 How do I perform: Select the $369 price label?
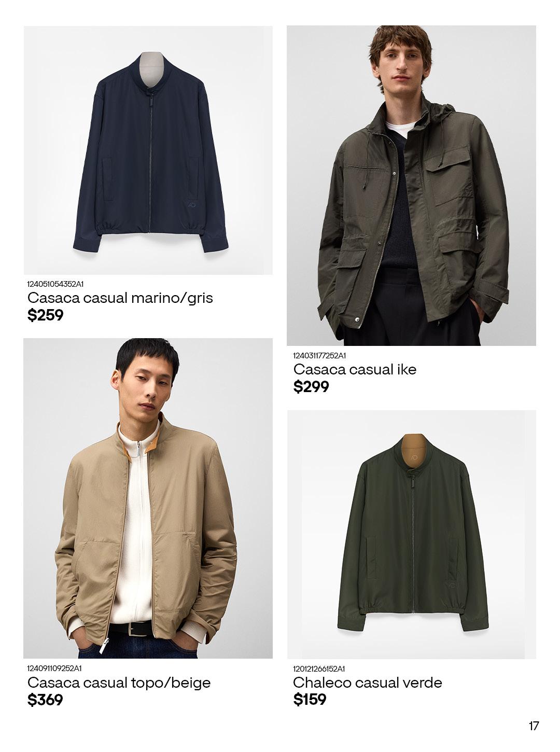46,700
